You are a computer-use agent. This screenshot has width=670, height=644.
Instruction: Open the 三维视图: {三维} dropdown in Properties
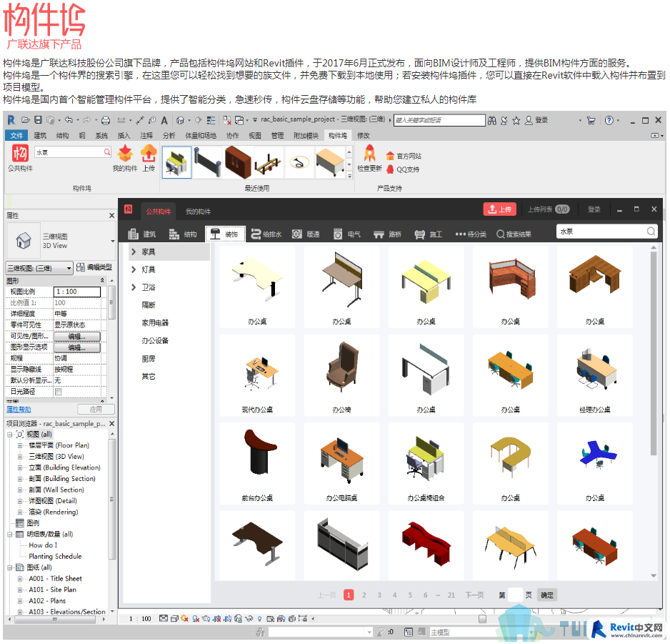(x=39, y=268)
